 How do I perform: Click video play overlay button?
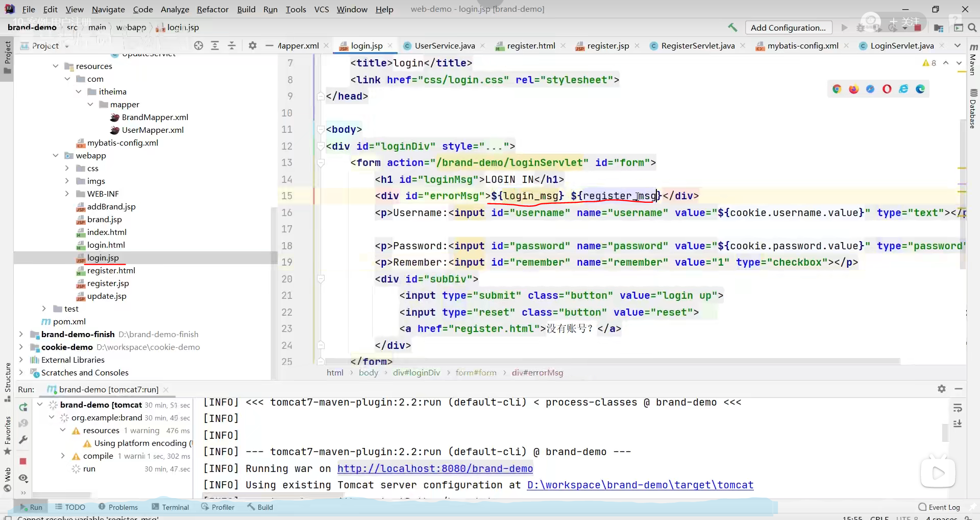pyautogui.click(x=938, y=473)
